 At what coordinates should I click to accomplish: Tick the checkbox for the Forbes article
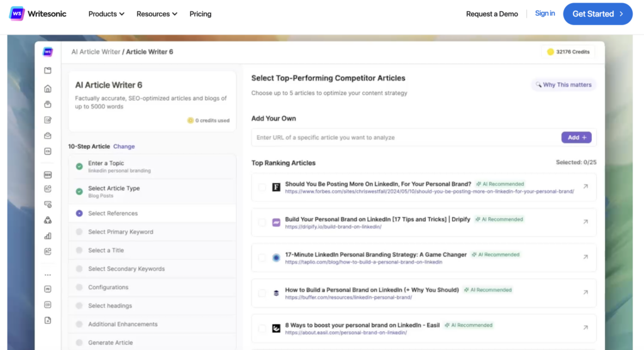tap(262, 187)
